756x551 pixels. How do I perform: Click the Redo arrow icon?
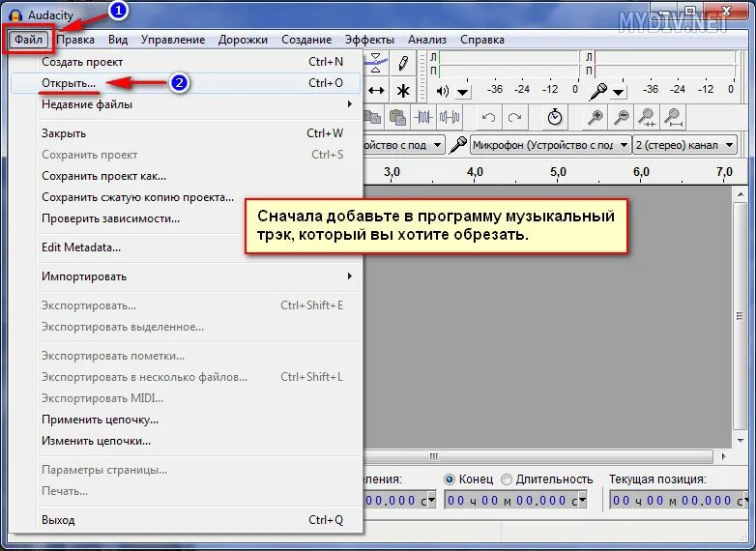coord(514,117)
